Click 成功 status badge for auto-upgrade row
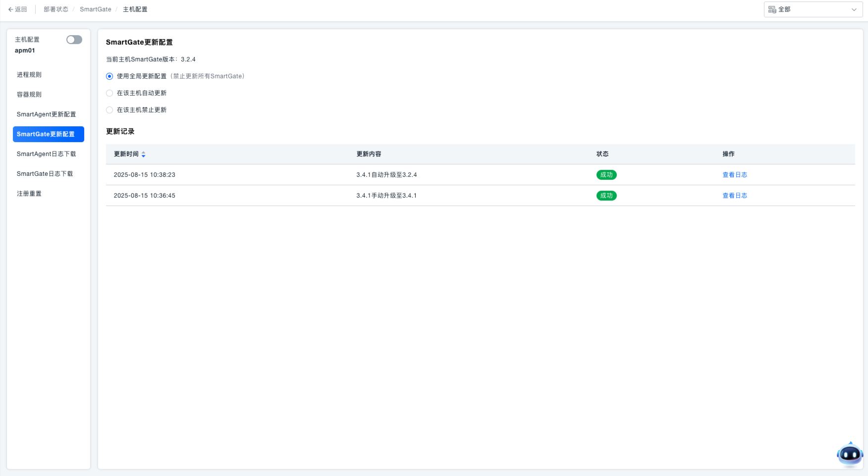The width and height of the screenshot is (868, 476). [x=606, y=175]
